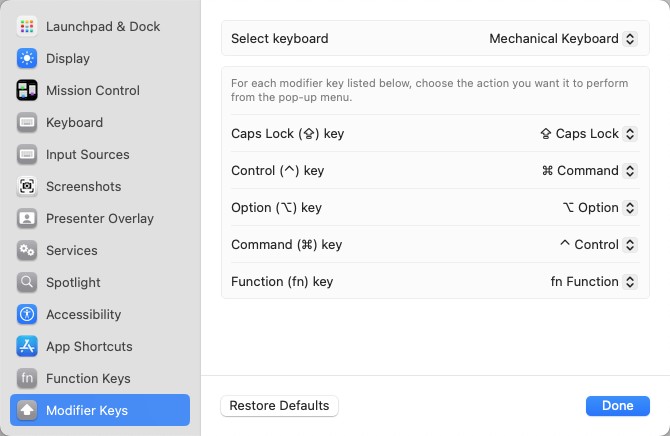Image resolution: width=670 pixels, height=436 pixels.
Task: Click the modifier key instructions text
Action: (x=429, y=90)
